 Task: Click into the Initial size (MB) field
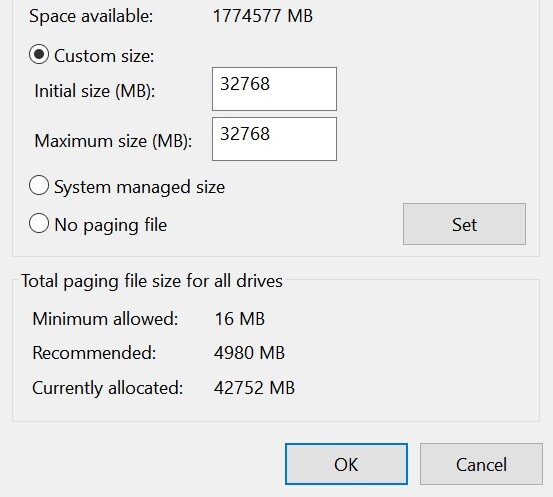[274, 89]
